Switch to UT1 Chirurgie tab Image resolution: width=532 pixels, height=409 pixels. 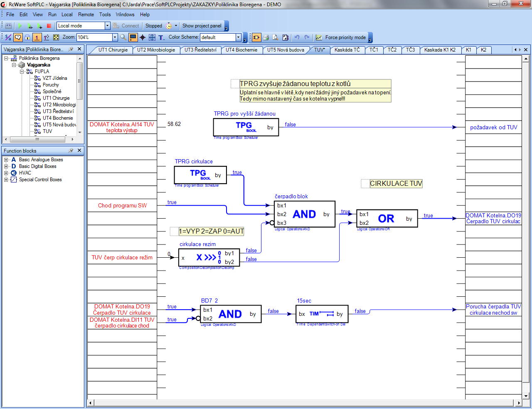pyautogui.click(x=113, y=50)
